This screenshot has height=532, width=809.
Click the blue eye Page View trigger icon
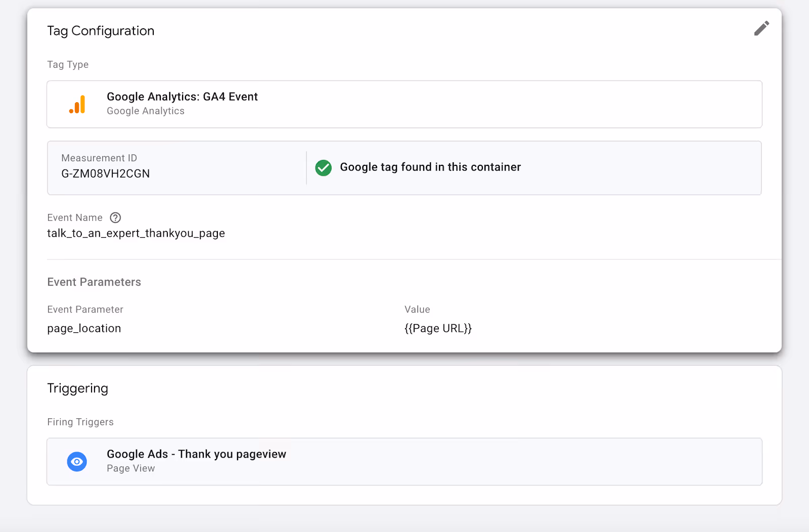77,462
